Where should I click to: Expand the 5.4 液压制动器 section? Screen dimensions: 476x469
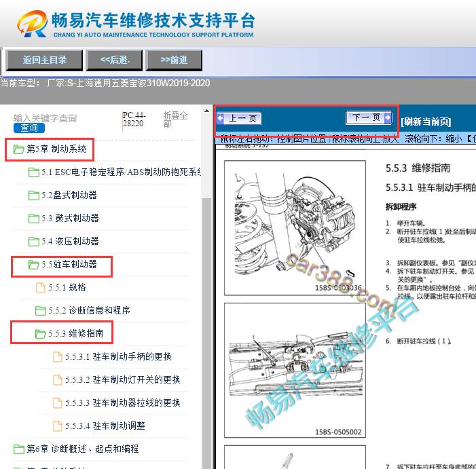(70, 241)
